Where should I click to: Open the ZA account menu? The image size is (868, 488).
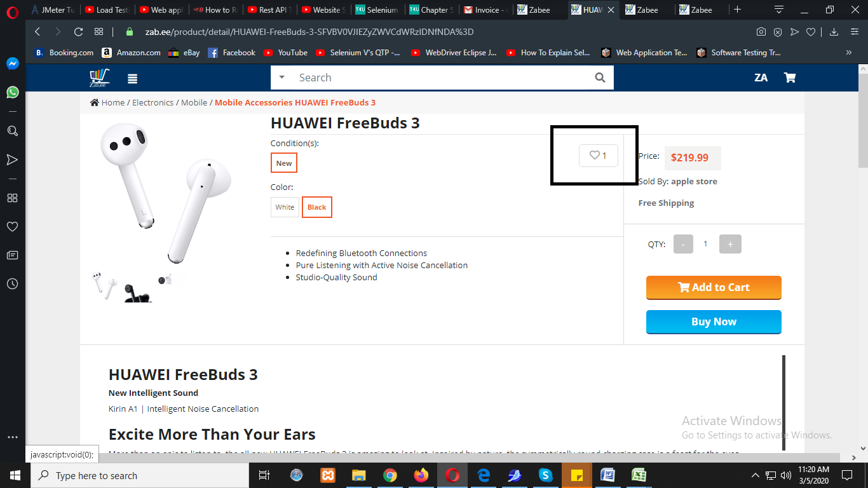[x=761, y=78]
